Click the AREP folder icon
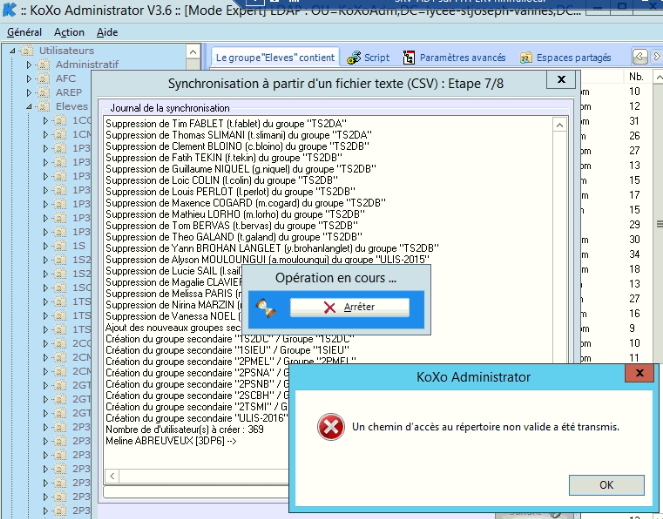 [x=44, y=93]
